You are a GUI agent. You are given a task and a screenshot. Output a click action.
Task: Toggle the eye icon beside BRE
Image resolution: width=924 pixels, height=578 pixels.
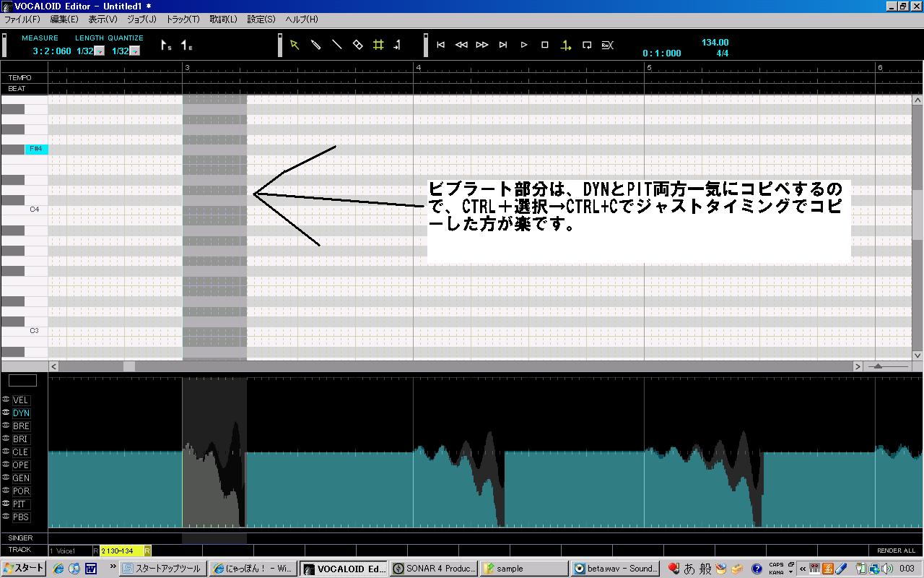point(6,426)
